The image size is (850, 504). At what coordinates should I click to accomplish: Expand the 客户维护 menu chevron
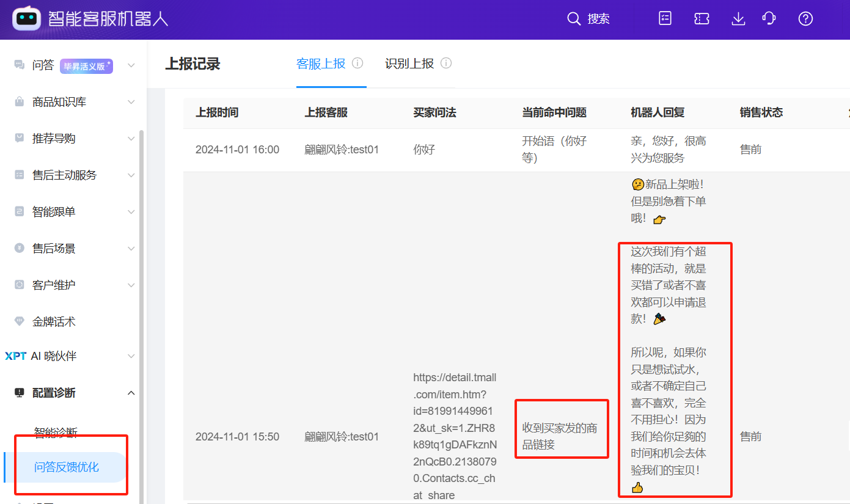point(131,285)
